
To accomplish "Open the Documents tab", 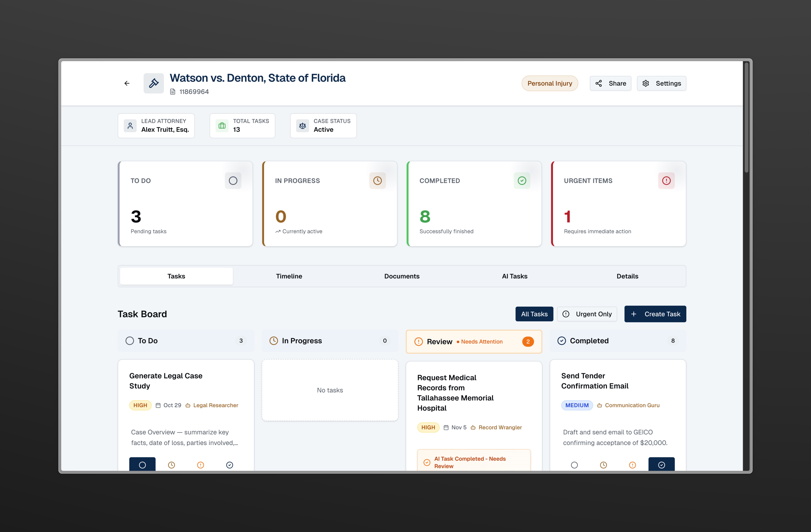I will click(x=402, y=276).
